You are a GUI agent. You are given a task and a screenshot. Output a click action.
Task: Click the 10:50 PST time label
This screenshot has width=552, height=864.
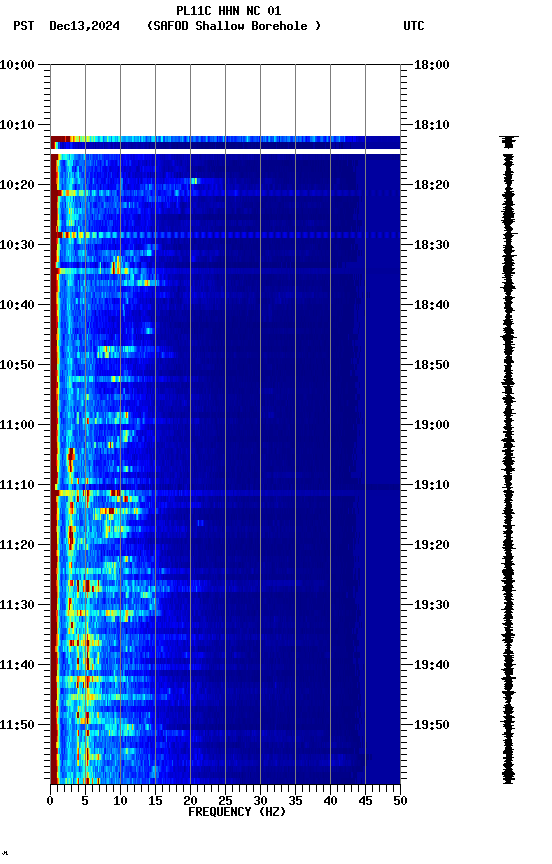17,365
